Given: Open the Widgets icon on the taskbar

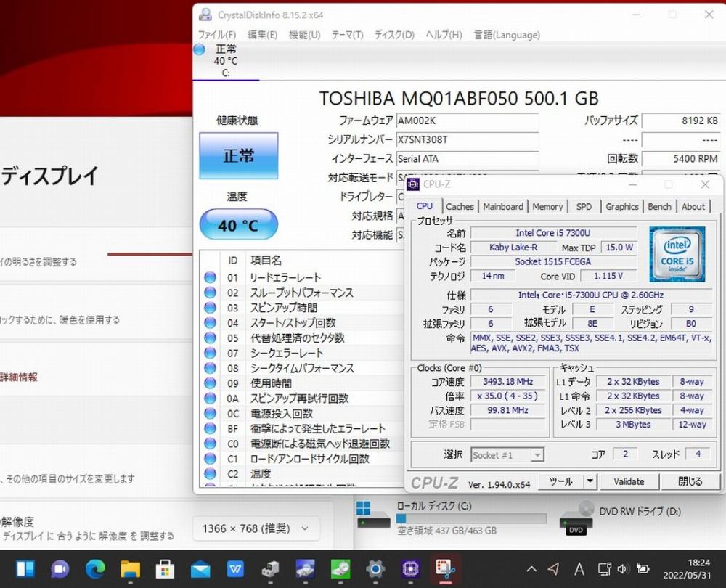Looking at the screenshot, I should [x=25, y=568].
